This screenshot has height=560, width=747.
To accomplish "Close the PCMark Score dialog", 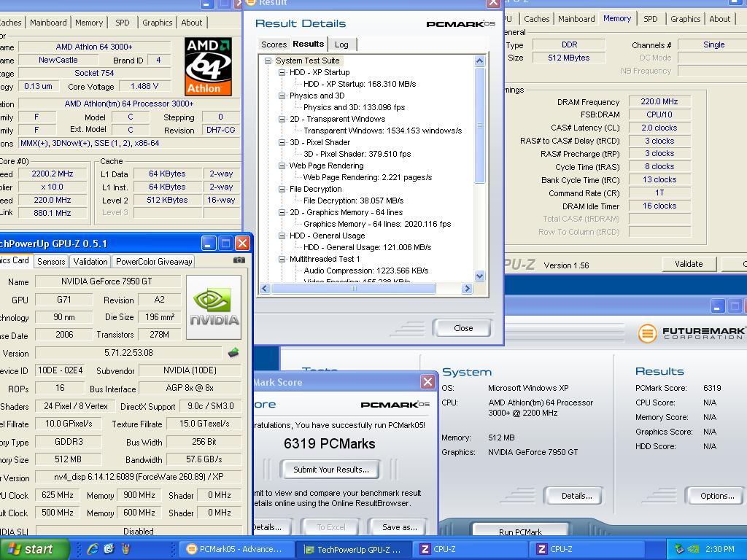I will [427, 382].
